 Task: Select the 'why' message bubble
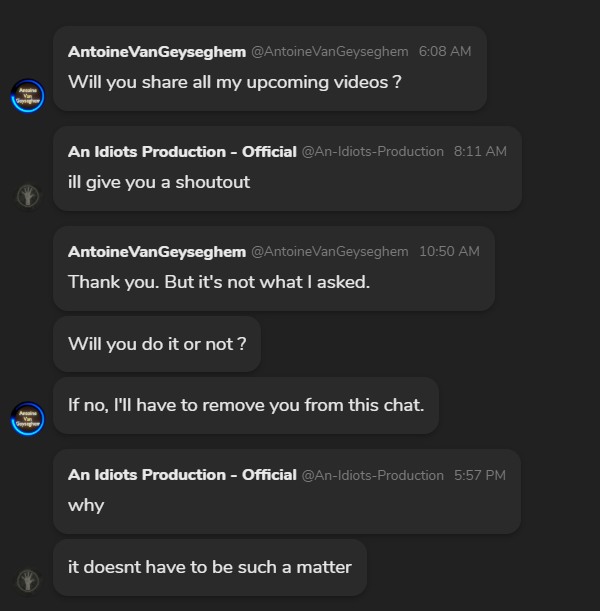[287, 491]
